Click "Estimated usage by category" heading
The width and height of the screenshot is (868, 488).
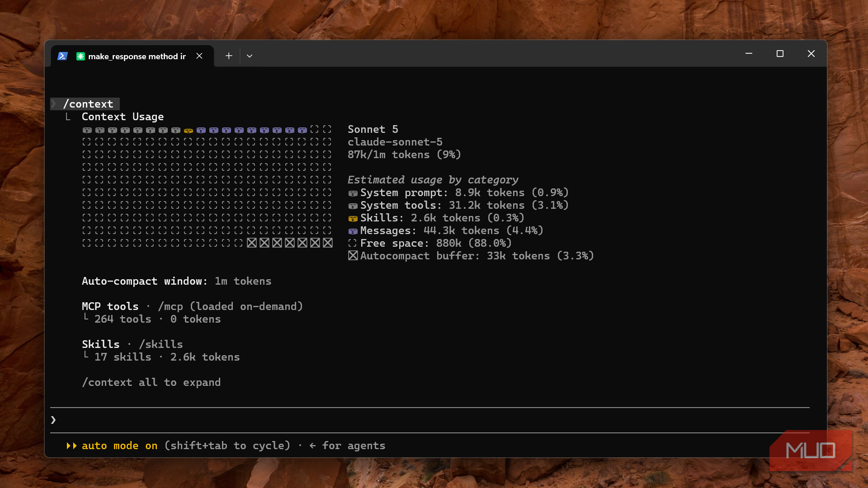pyautogui.click(x=433, y=180)
